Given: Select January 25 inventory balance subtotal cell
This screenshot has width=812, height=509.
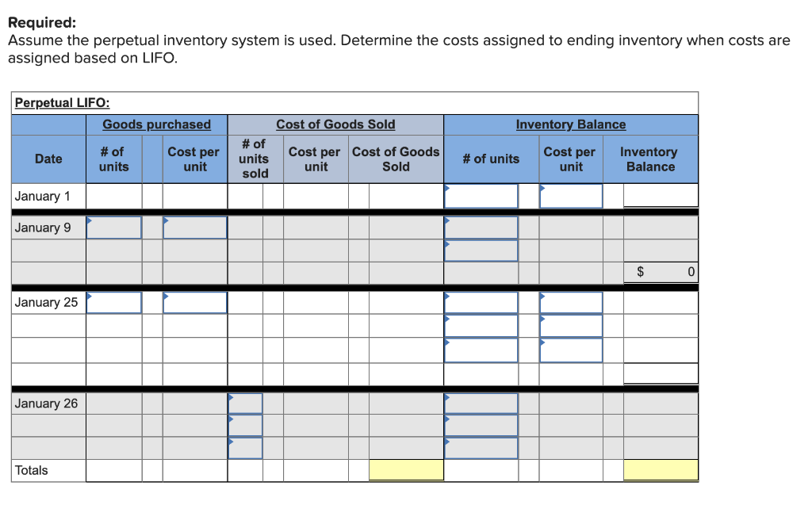Looking at the screenshot, I should [x=661, y=373].
